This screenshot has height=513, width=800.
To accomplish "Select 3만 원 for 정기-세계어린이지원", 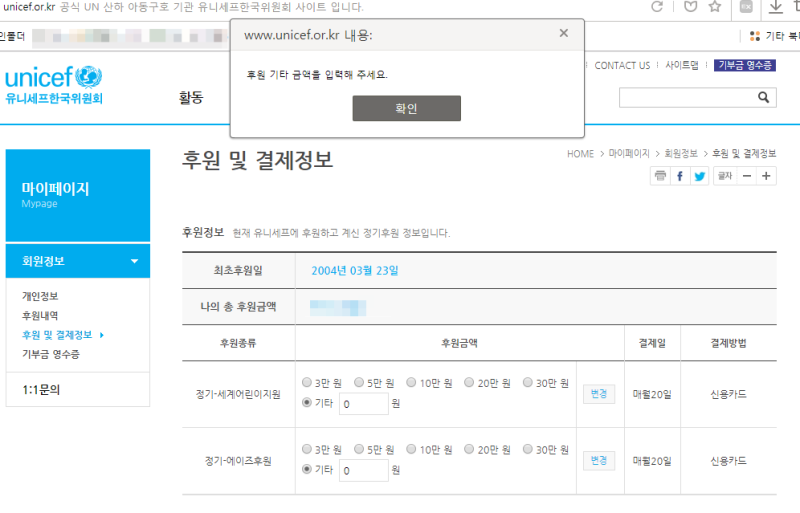I will tap(307, 382).
